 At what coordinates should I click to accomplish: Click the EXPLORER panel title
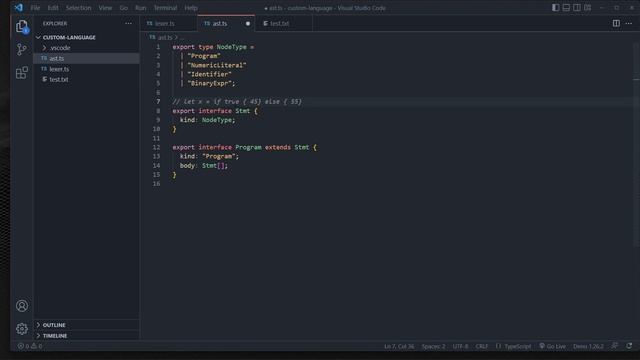pyautogui.click(x=55, y=24)
